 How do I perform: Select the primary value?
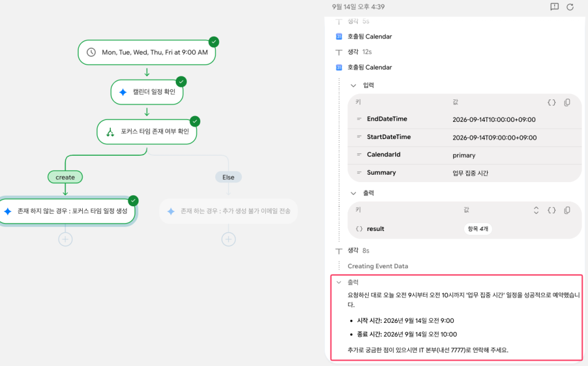click(463, 155)
